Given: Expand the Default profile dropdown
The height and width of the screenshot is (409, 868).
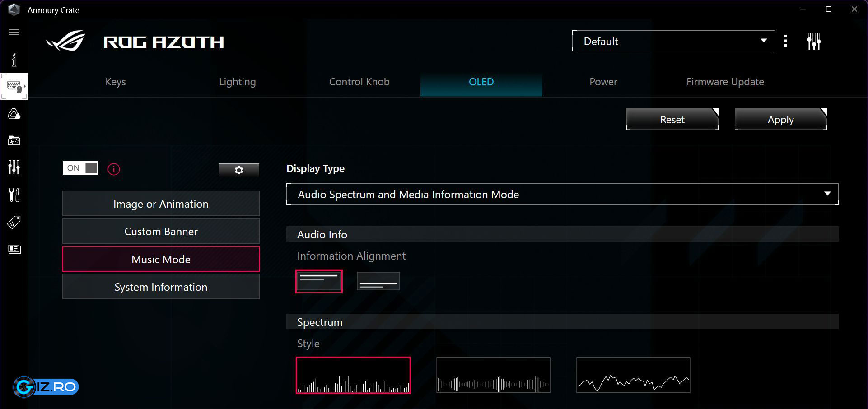Looking at the screenshot, I should click(673, 41).
